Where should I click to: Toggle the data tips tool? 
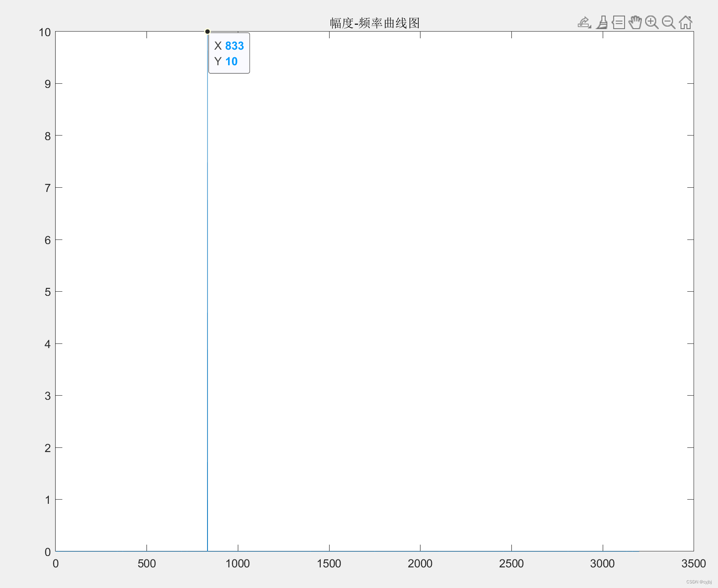[x=618, y=22]
